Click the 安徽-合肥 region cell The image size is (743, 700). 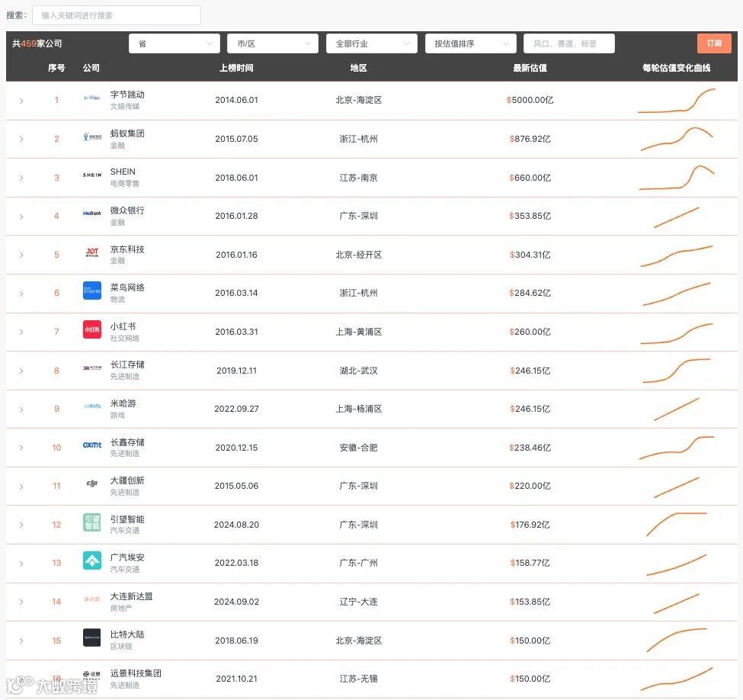tap(358, 448)
